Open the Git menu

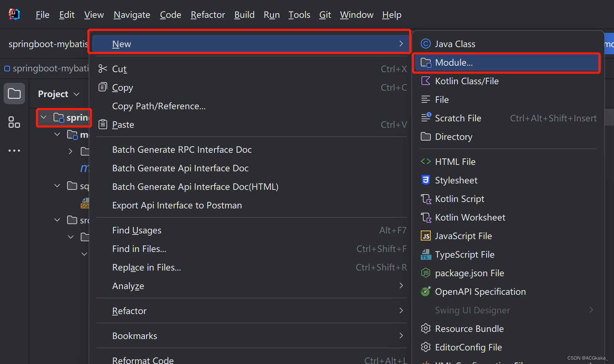click(x=325, y=15)
